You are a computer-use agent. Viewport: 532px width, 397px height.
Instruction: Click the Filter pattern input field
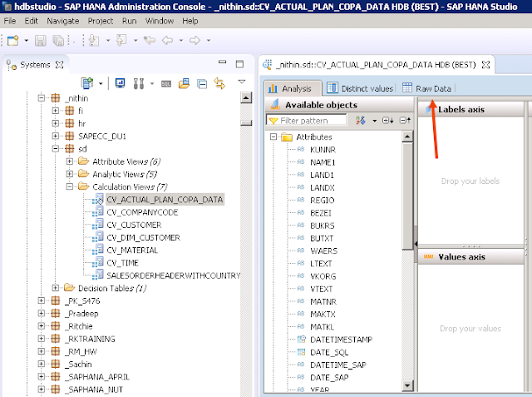307,120
